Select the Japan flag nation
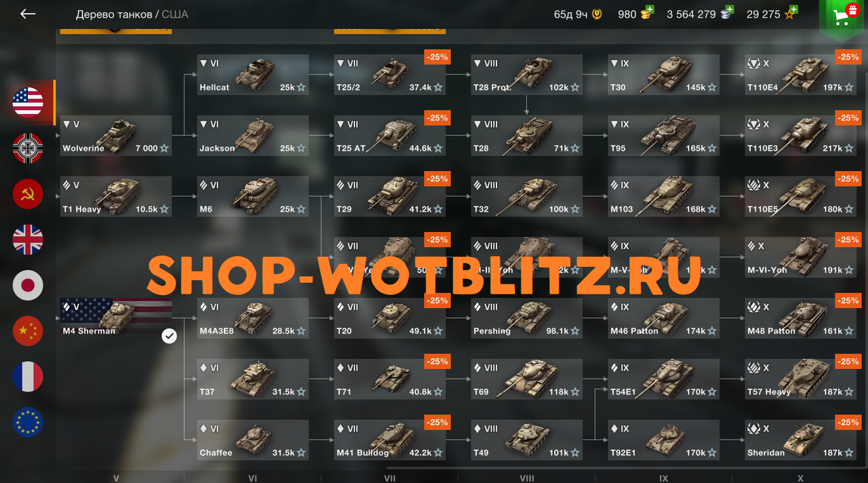868x483 pixels. (28, 285)
